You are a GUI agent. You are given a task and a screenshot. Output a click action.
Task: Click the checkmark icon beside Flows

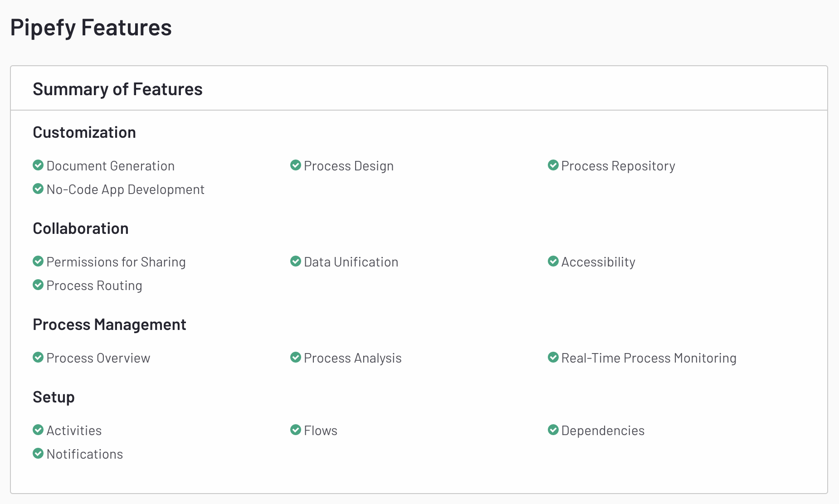296,430
